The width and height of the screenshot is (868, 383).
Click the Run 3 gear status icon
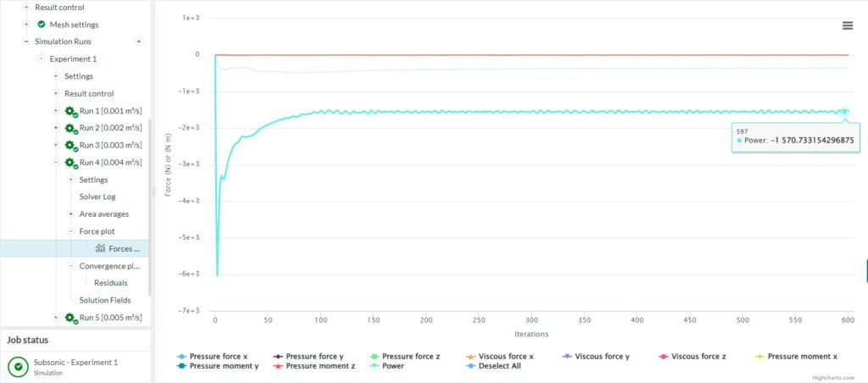click(71, 146)
